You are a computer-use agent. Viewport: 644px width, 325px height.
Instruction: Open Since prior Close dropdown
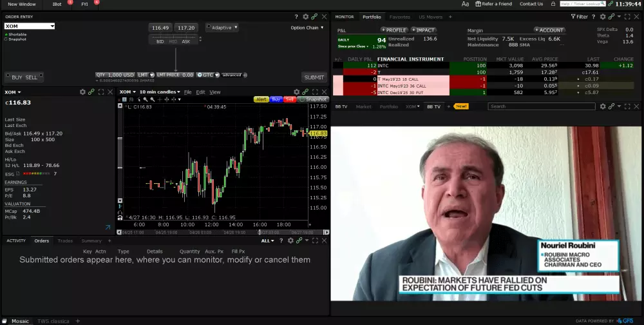(x=353, y=46)
